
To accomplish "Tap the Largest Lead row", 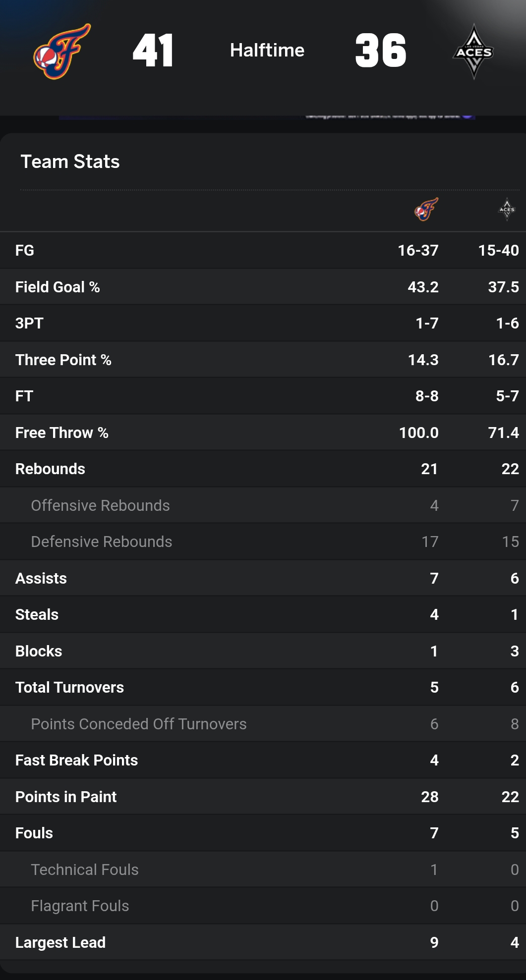I will (x=60, y=942).
